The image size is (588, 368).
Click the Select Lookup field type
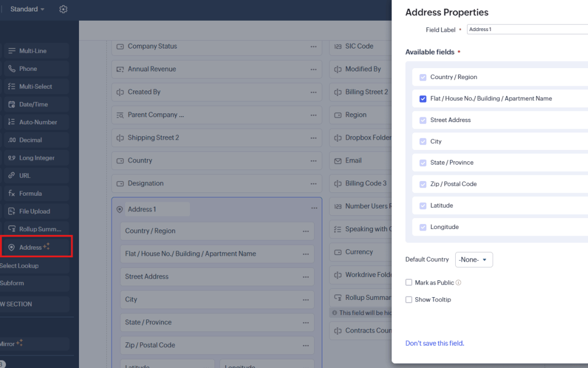[34, 266]
